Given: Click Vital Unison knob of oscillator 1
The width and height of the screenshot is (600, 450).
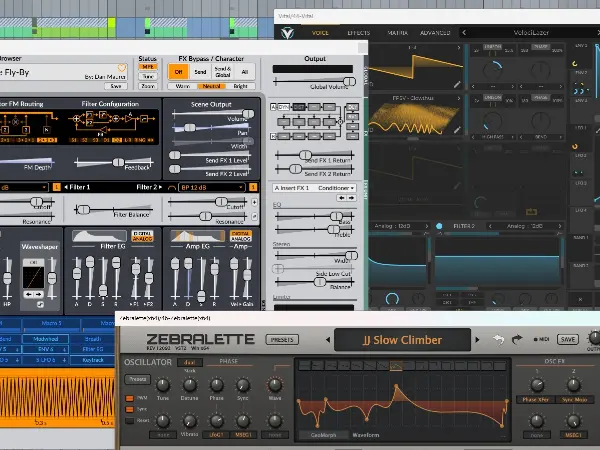Looking at the screenshot, I should coord(492,71).
